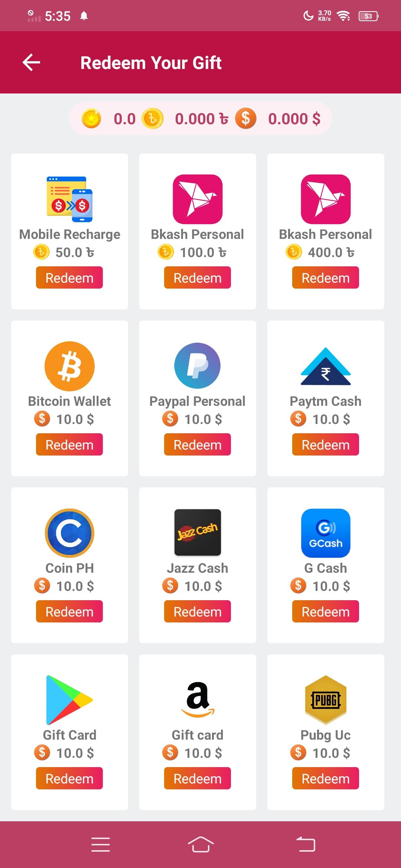The width and height of the screenshot is (401, 868).
Task: Redeem Mobile Recharge 50.0 taka
Action: point(69,277)
